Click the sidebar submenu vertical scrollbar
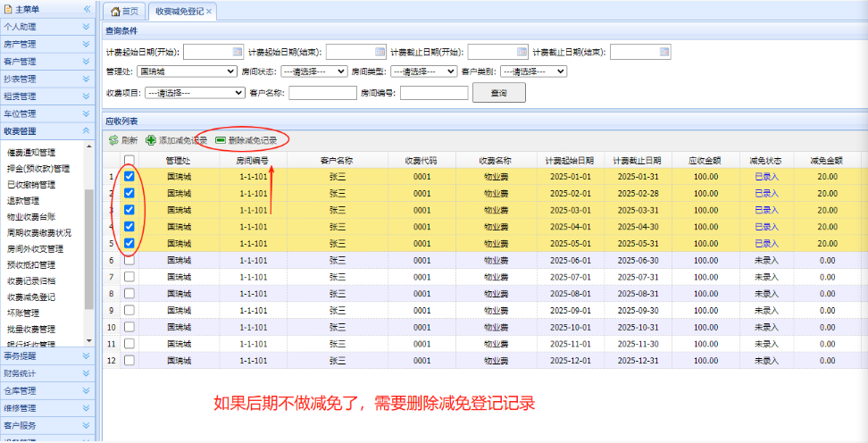Viewport: 868px width, 443px height. pyautogui.click(x=89, y=249)
